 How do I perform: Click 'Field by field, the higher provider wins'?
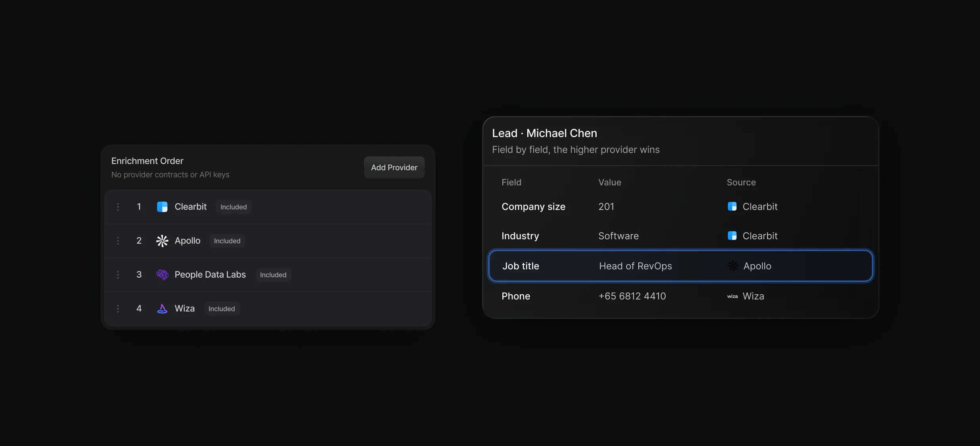[576, 150]
